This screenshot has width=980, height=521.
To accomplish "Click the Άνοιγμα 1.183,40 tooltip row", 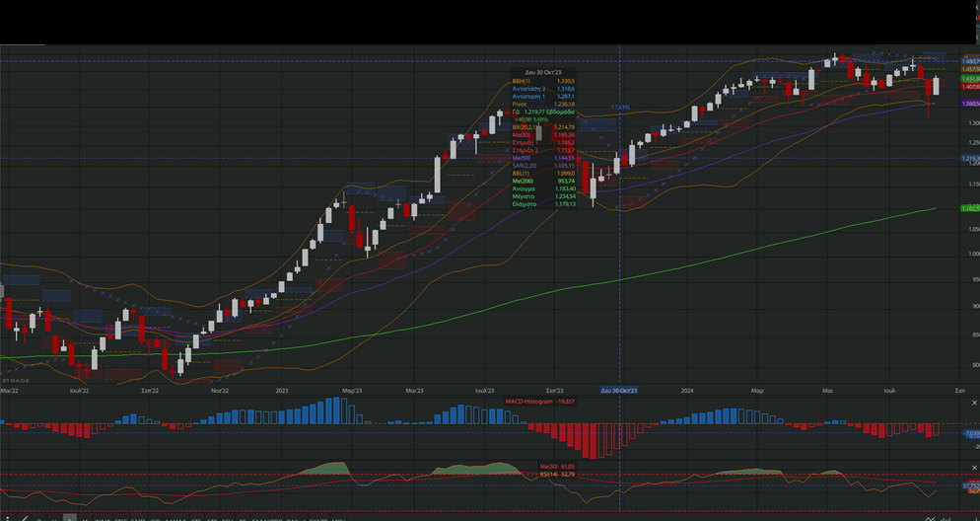I will pyautogui.click(x=543, y=188).
